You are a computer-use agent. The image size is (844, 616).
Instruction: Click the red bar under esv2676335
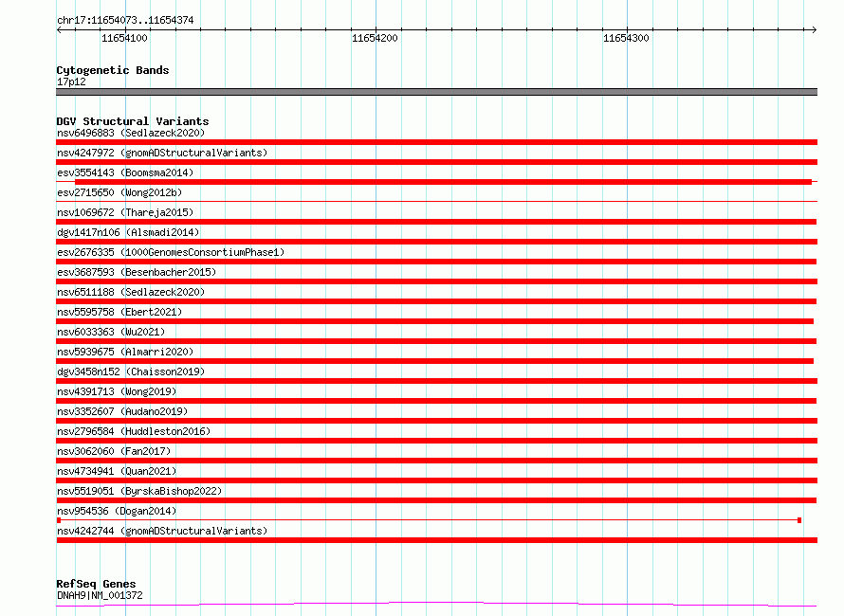point(436,262)
